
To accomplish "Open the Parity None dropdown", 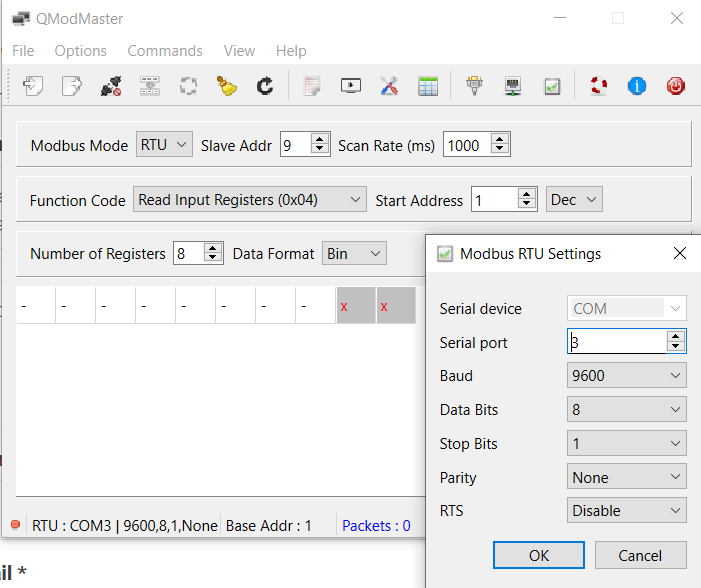I will point(626,477).
